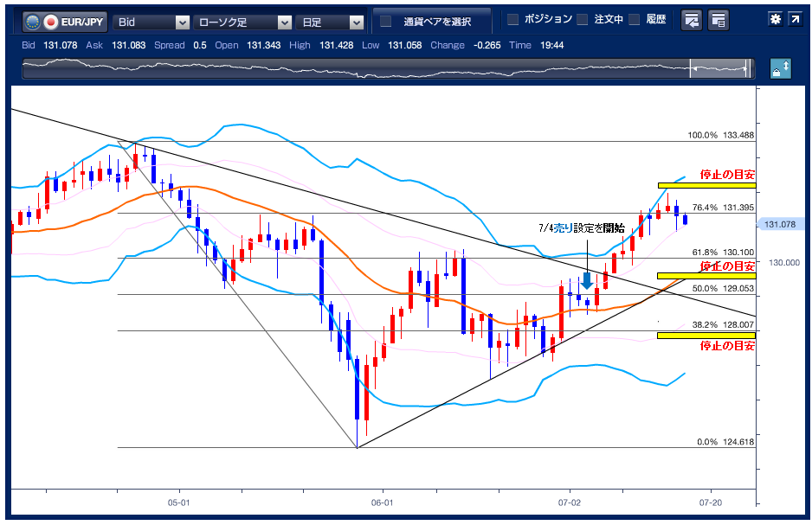This screenshot has width=812, height=525.
Task: Click the Spread 0.5 value
Action: coord(200,45)
